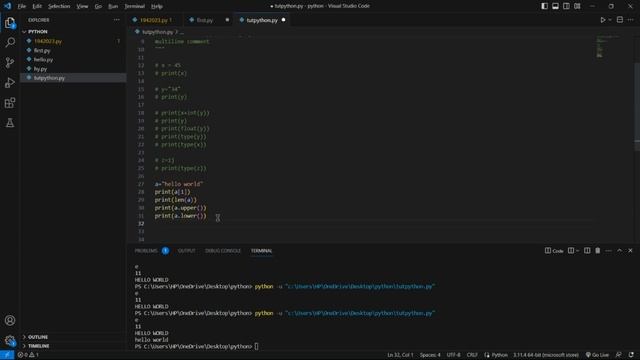Open the Testing flask view
The height and width of the screenshot is (360, 640).
click(10, 122)
